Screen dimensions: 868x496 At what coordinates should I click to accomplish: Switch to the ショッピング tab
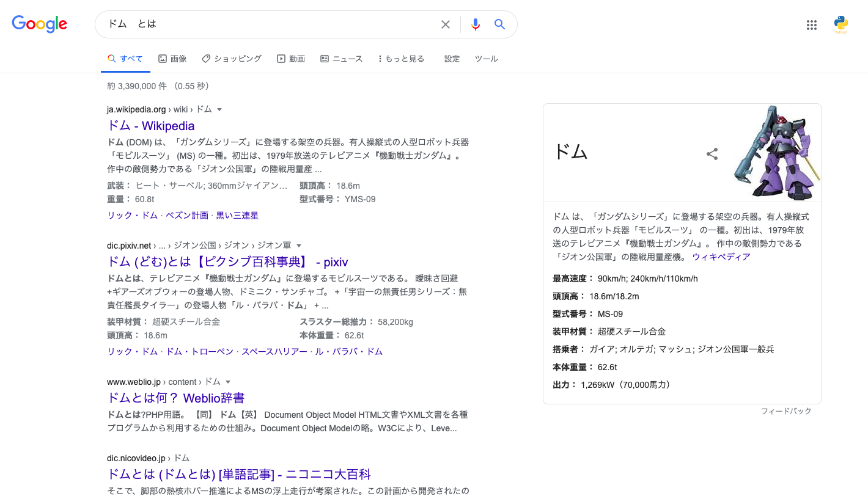coord(232,59)
